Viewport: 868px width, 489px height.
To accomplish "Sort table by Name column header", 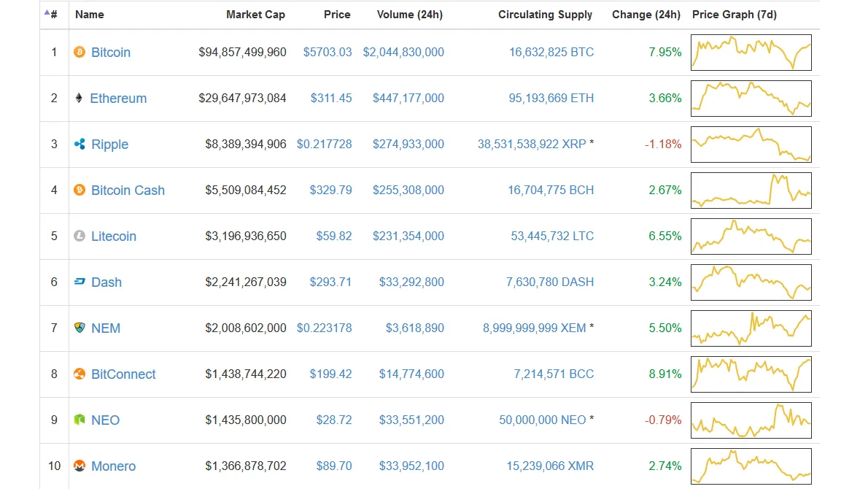I will (90, 15).
